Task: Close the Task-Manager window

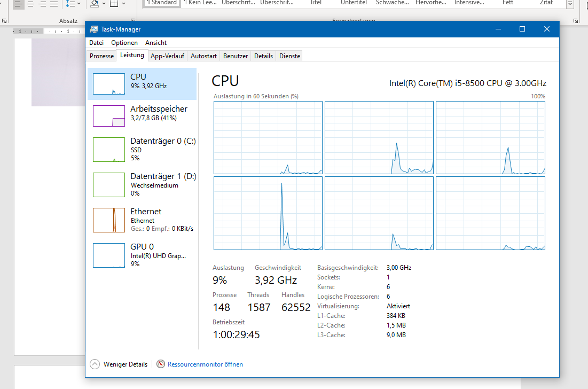Action: click(x=547, y=29)
